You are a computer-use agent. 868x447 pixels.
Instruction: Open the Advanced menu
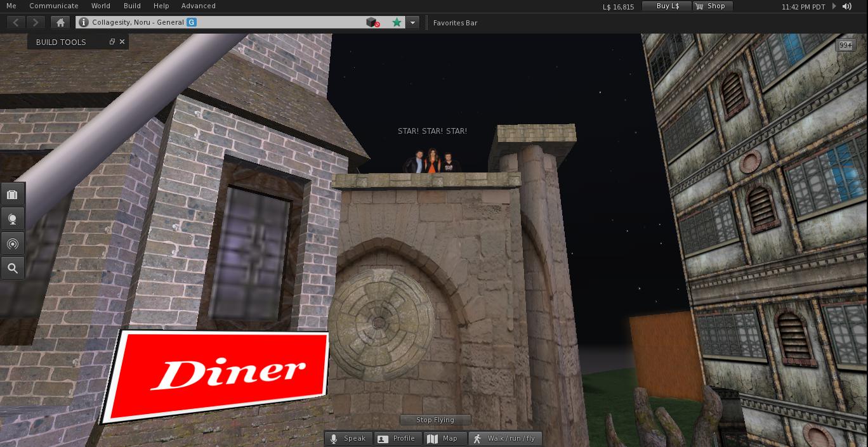(x=198, y=6)
